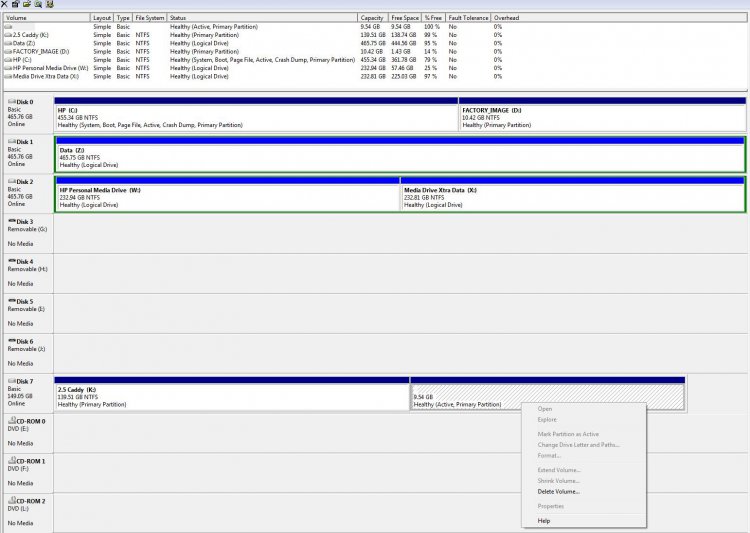
Task: Sort by the % Free column header
Action: 433,18
